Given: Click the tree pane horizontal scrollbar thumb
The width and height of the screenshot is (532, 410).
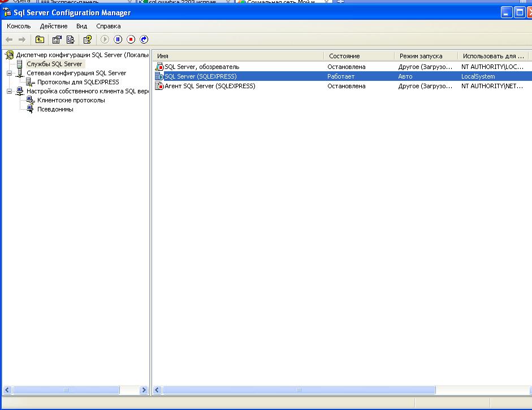Looking at the screenshot, I should coord(66,390).
